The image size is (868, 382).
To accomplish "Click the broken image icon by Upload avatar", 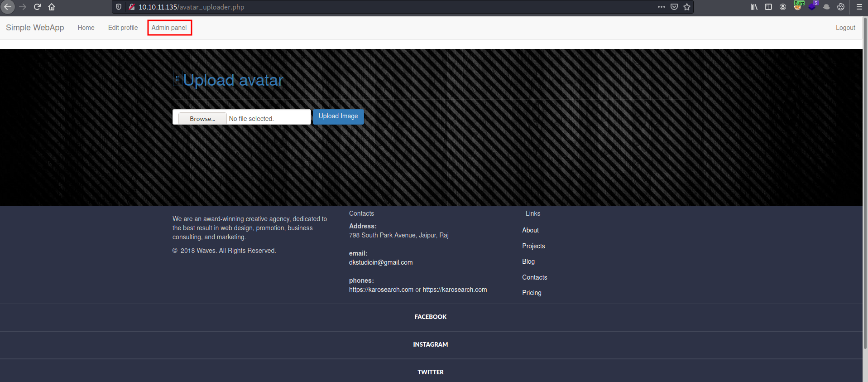I will [177, 79].
